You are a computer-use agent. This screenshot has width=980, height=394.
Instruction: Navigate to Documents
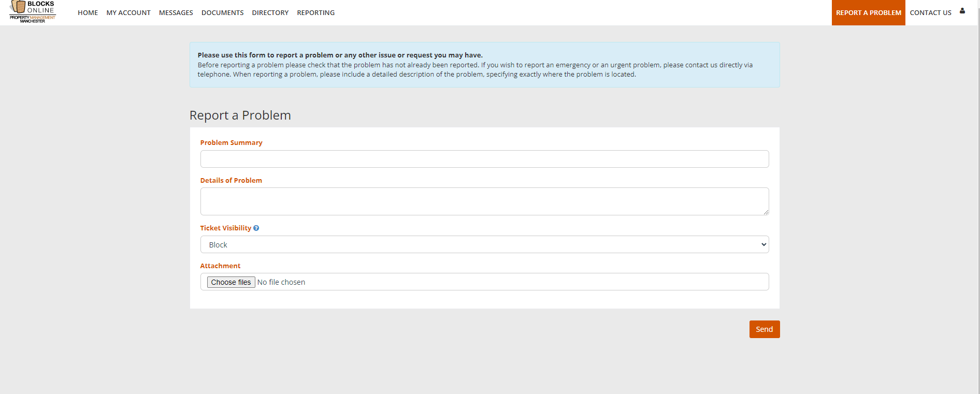coord(222,12)
